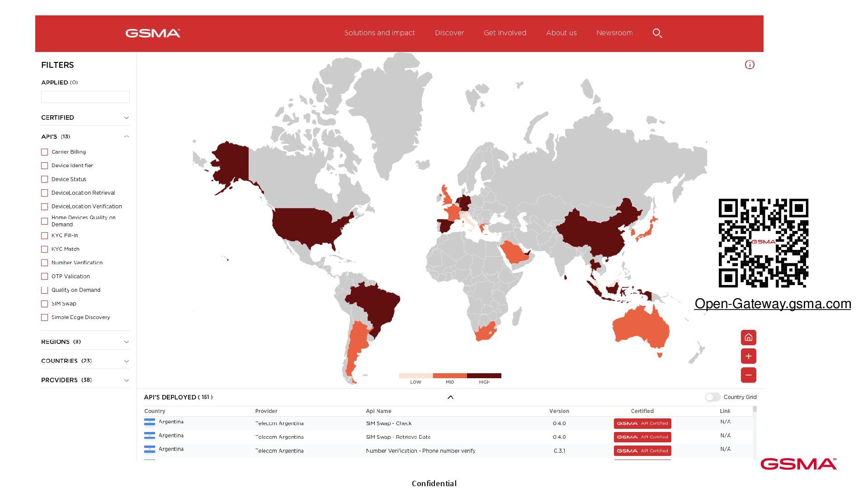The width and height of the screenshot is (868, 488).
Task: Check the Carrier Billing filter
Action: (45, 152)
